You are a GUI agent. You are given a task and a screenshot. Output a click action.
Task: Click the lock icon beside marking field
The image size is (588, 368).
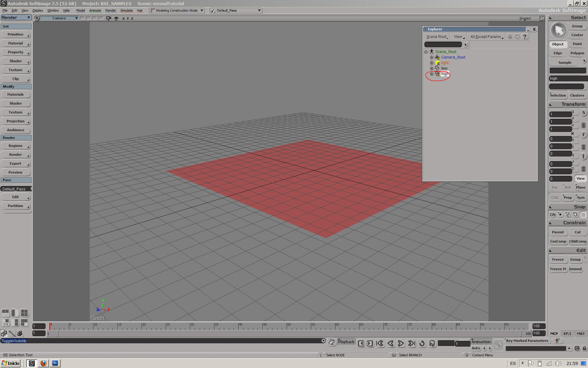click(584, 348)
